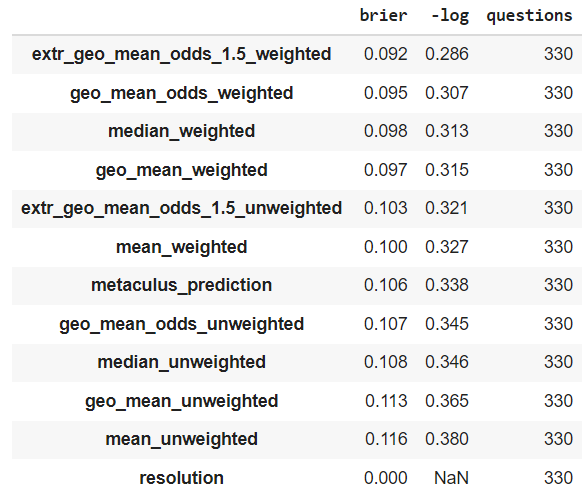Select the metaculus_prediction row label
This screenshot has width=588, height=503.
click(x=182, y=285)
